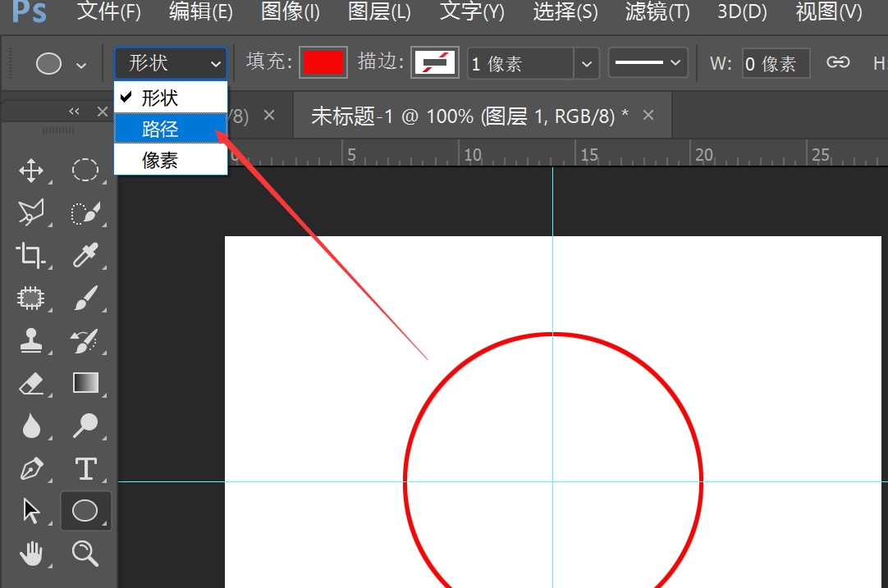This screenshot has width=888, height=588.
Task: Open the 描边 stroke color swatch
Action: (434, 62)
